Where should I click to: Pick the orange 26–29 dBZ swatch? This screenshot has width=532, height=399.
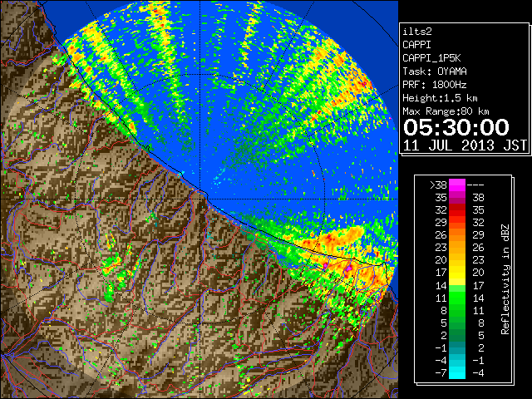[x=457, y=235]
